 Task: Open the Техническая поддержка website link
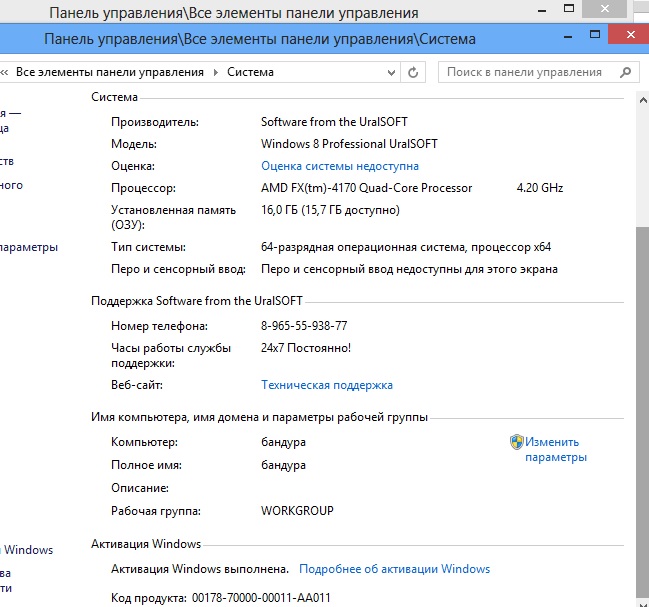326,385
